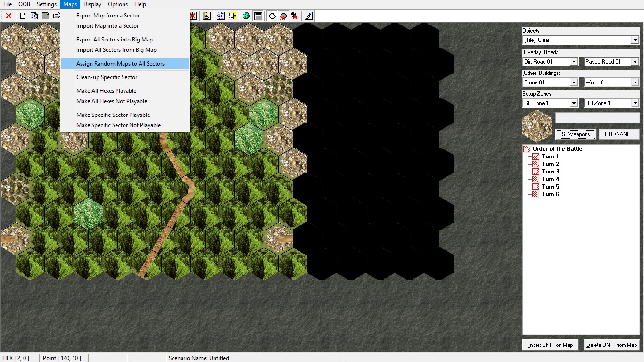Click the pen notes toolbar icon
The height and width of the screenshot is (362, 644).
[x=308, y=16]
